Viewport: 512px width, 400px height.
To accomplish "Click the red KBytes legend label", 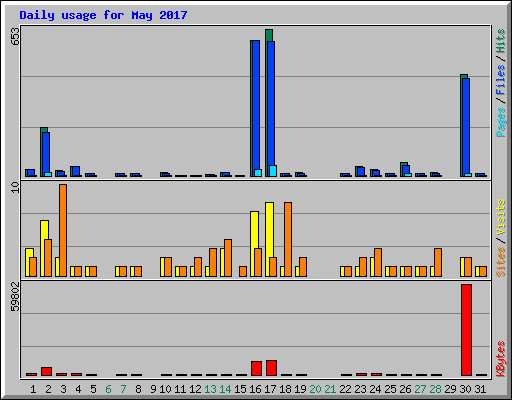I will 501,359.
